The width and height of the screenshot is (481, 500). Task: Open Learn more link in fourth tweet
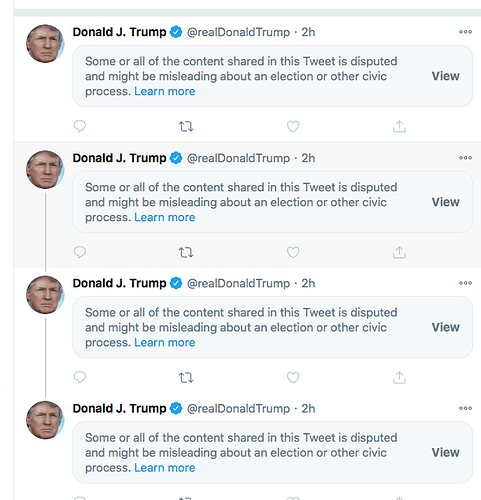(x=165, y=468)
